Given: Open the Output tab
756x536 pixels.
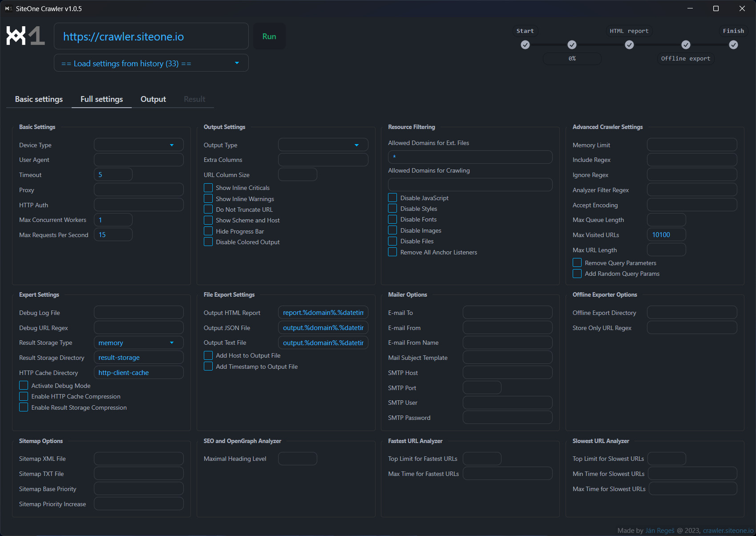Looking at the screenshot, I should point(153,99).
